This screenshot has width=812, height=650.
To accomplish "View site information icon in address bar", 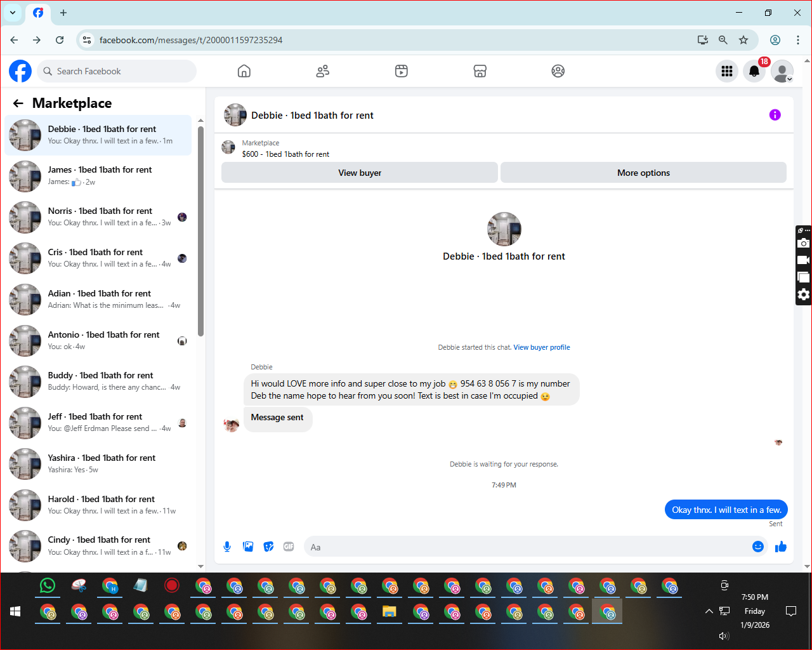I will [x=87, y=40].
